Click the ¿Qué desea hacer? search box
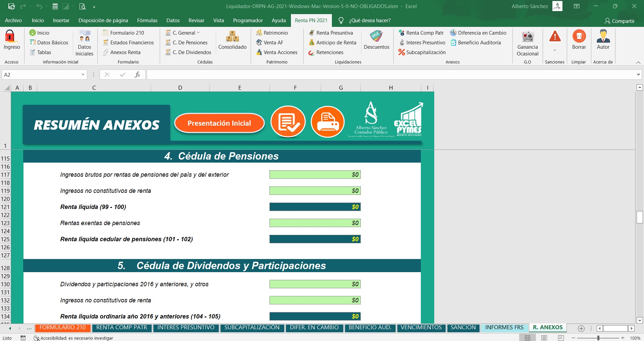Screen dimensions: 644x341 pyautogui.click(x=369, y=20)
